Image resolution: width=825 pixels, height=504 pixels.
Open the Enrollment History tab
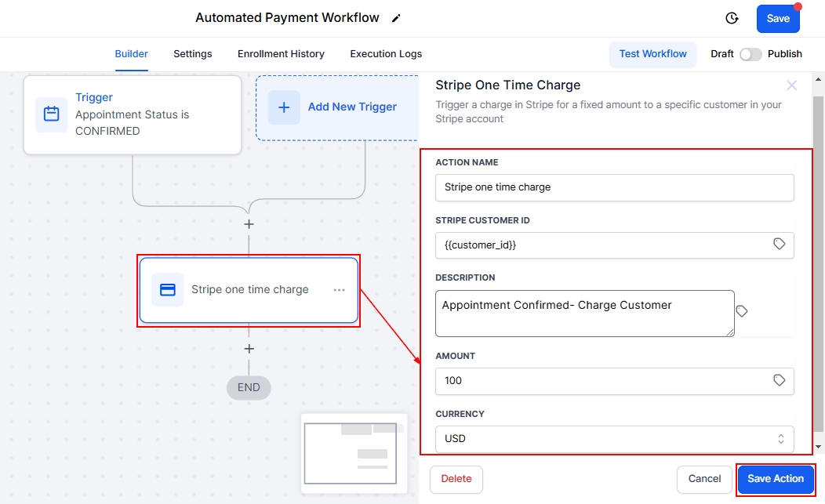(281, 54)
